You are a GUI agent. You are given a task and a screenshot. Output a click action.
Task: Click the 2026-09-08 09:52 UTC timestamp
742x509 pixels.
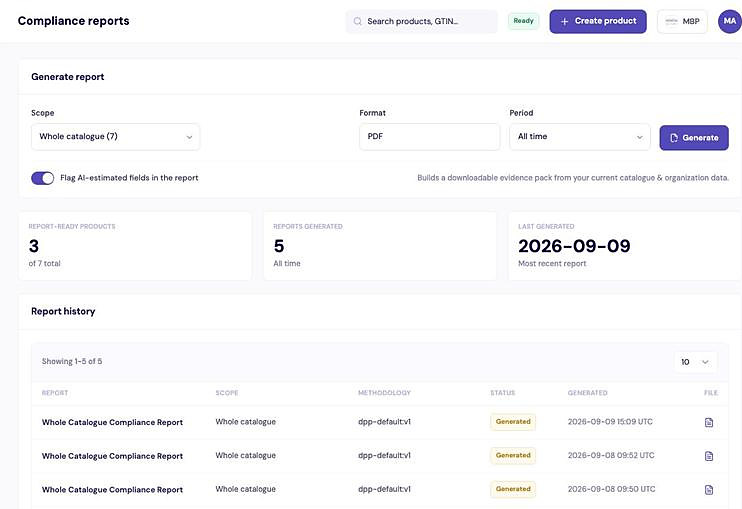(611, 455)
